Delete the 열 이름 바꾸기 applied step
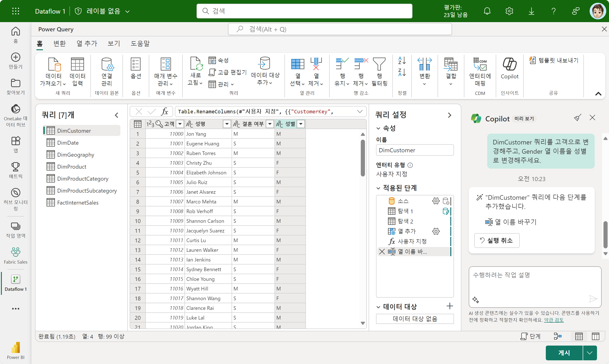Viewport: 609px width, 364px height. pos(382,251)
